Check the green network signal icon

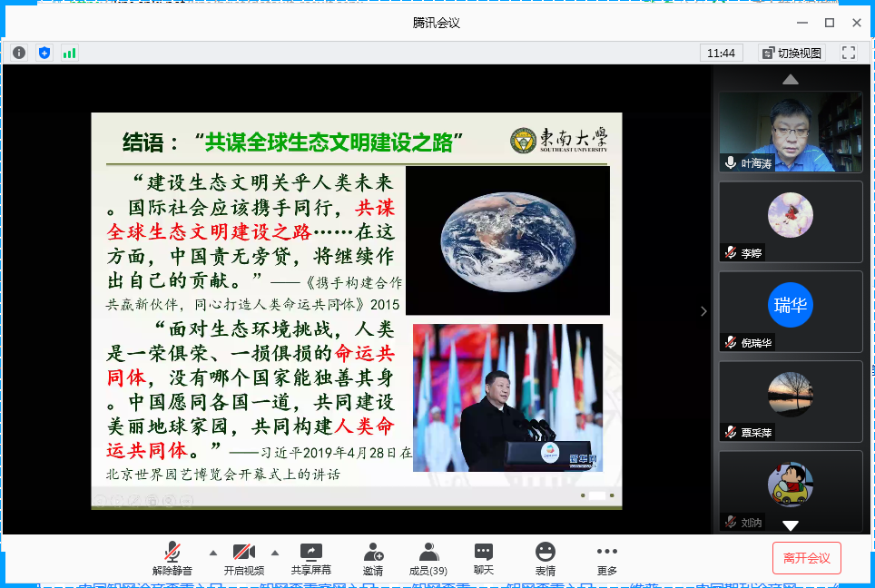(69, 53)
